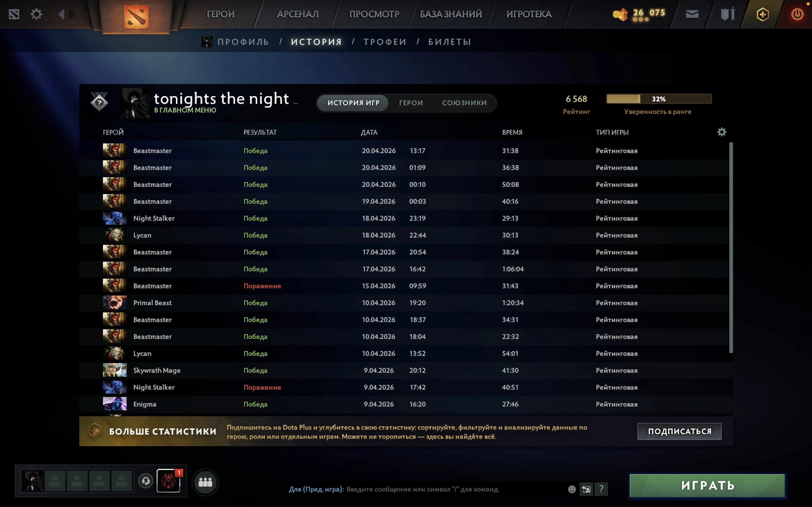Screen dimensions: 812x507
Task: Click the match history scrollbar
Action: pyautogui.click(x=731, y=247)
